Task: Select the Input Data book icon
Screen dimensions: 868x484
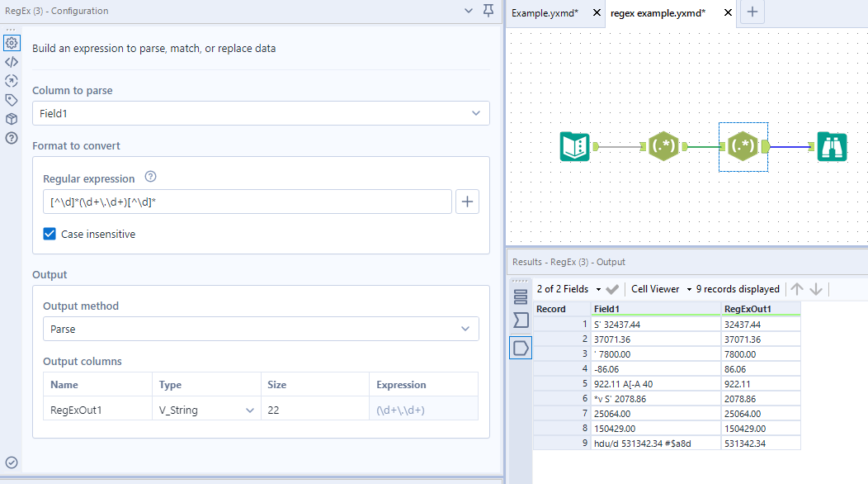Action: click(574, 147)
